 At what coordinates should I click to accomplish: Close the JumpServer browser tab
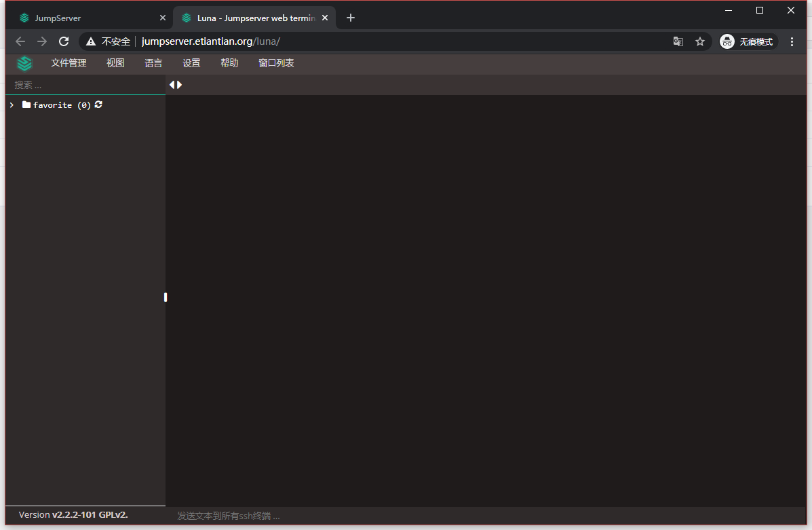pyautogui.click(x=163, y=18)
